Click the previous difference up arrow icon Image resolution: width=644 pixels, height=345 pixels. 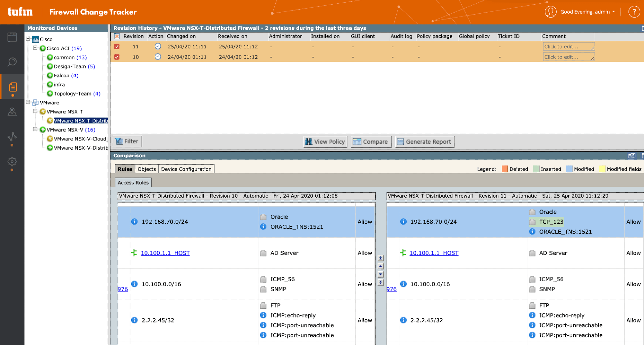381,266
